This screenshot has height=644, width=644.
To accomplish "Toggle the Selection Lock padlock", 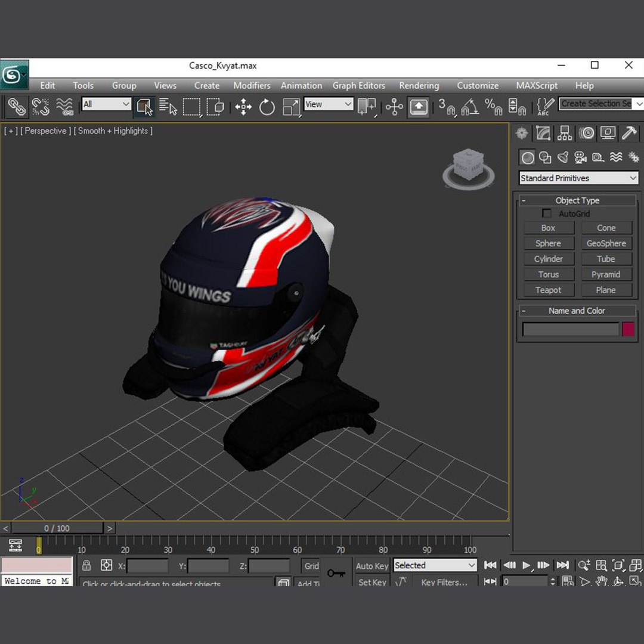I will 86,565.
